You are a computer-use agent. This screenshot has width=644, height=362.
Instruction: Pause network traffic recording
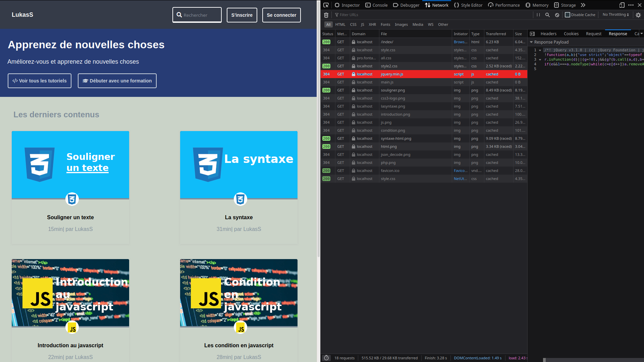(538, 15)
